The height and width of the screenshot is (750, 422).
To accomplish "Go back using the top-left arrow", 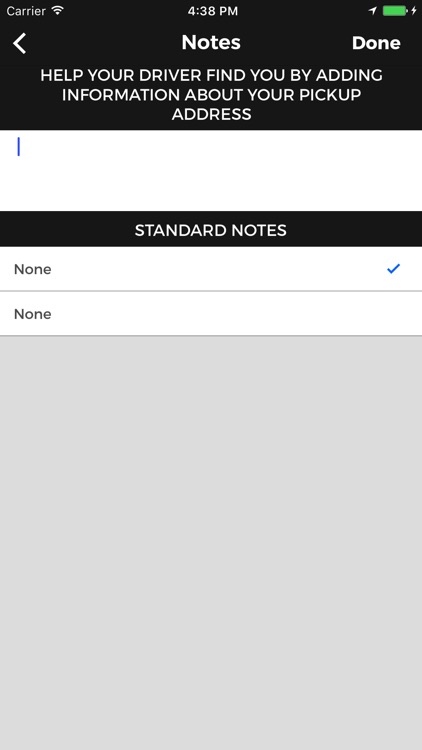I will coord(20,43).
